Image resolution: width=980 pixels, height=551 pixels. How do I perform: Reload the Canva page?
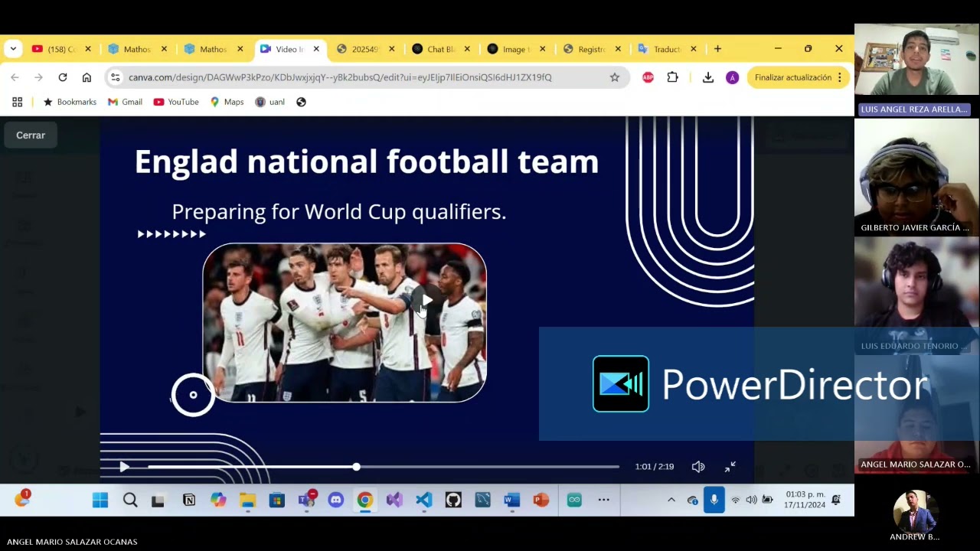tap(63, 77)
